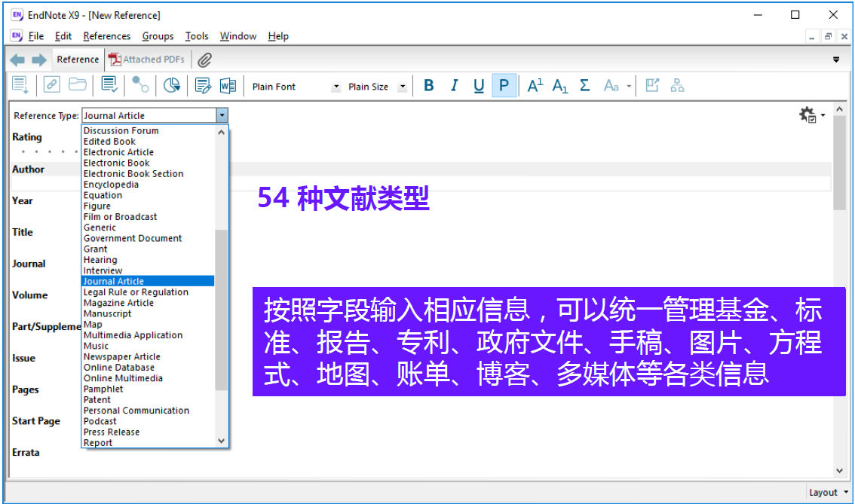Select the highlighted Journal Article entry
The height and width of the screenshot is (504, 855).
coord(148,281)
